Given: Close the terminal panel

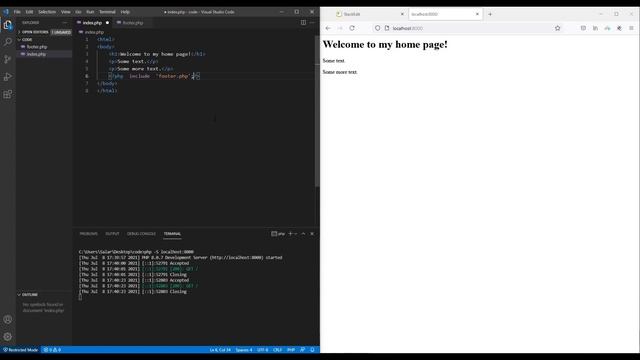Looking at the screenshot, I should point(312,233).
